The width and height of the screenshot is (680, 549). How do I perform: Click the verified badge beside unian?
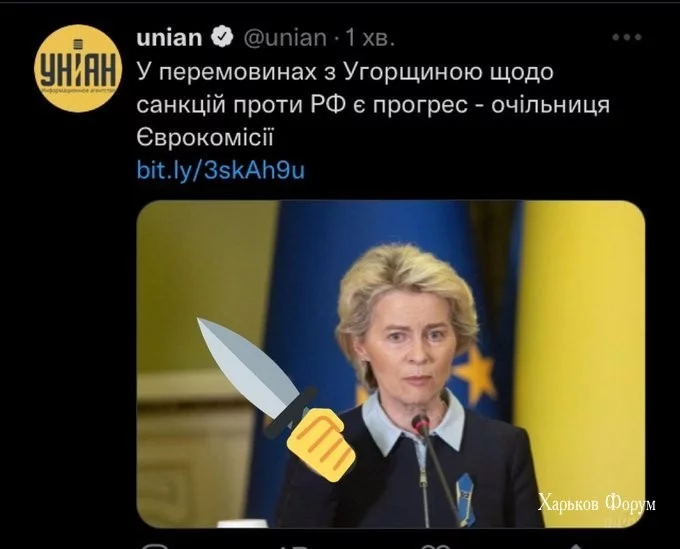(x=222, y=37)
